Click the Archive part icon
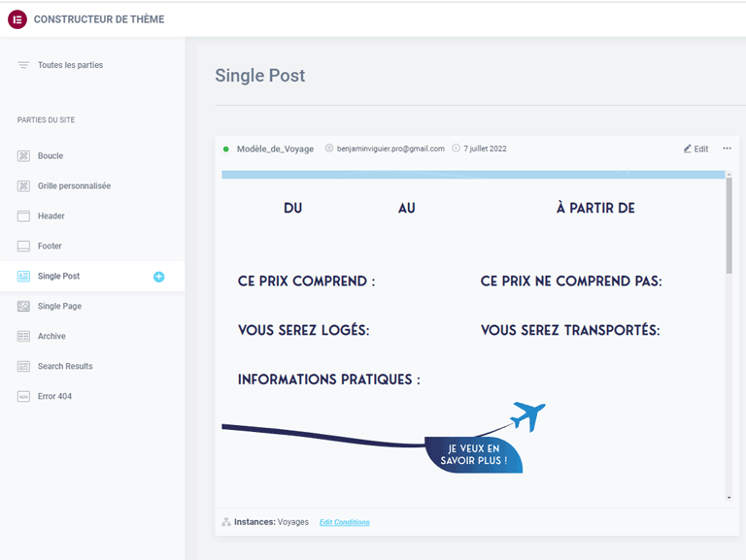Screen dimensions: 746x560 click(x=23, y=337)
